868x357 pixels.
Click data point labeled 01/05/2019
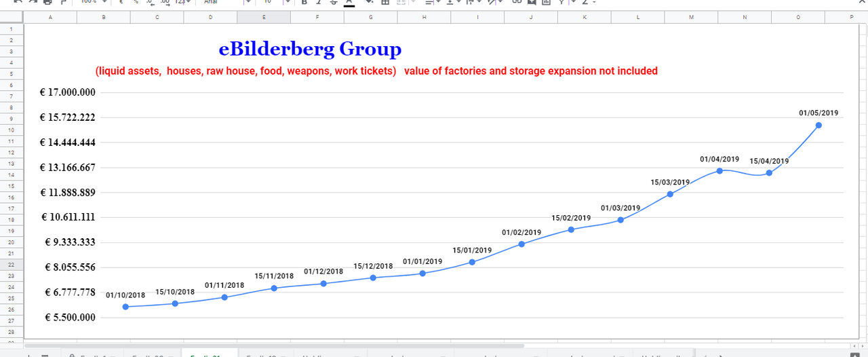818,125
